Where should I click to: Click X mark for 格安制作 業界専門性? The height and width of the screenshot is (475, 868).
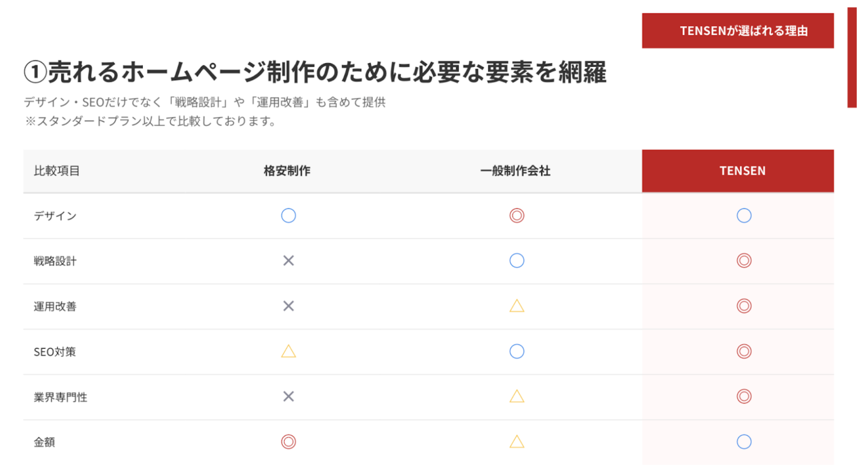[288, 396]
